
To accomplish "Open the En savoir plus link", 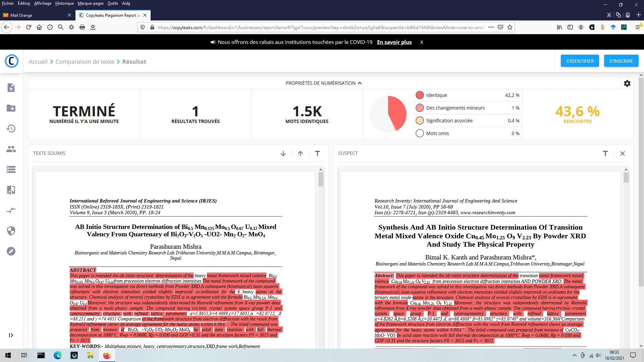I will point(394,42).
